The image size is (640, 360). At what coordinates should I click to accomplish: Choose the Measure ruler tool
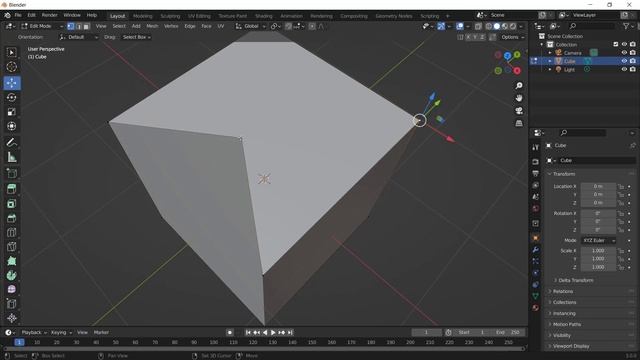click(x=11, y=157)
